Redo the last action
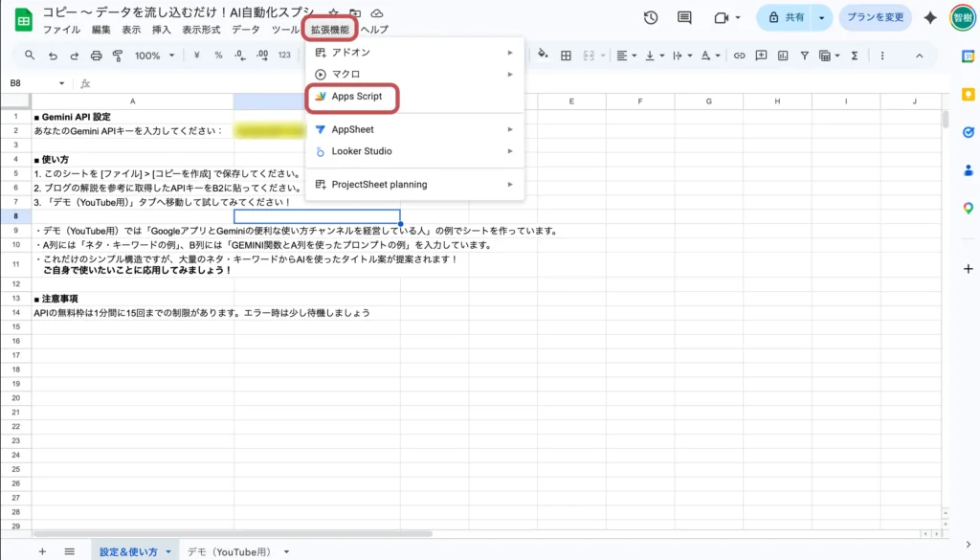Viewport: 980px width, 560px height. 75,56
